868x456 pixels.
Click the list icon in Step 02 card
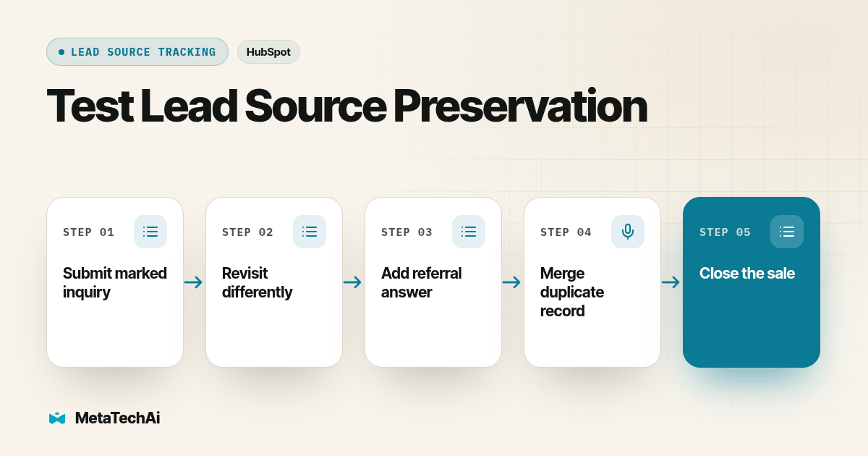(310, 232)
